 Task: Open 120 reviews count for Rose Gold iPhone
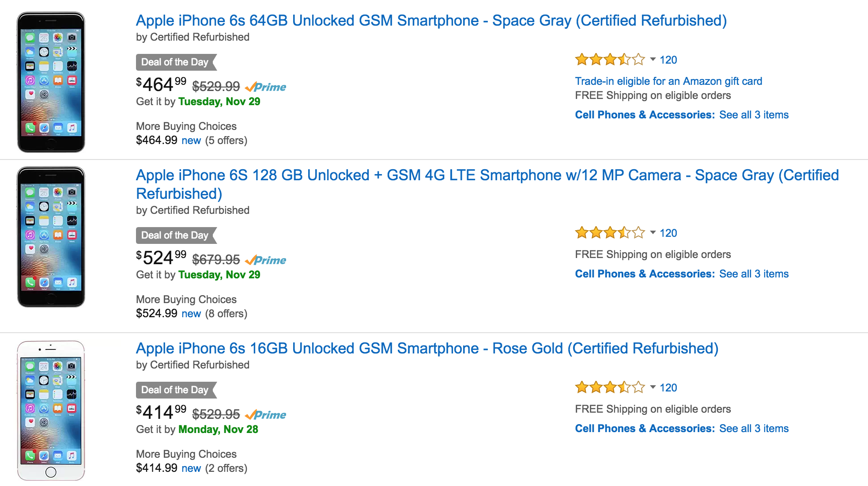[x=668, y=387]
